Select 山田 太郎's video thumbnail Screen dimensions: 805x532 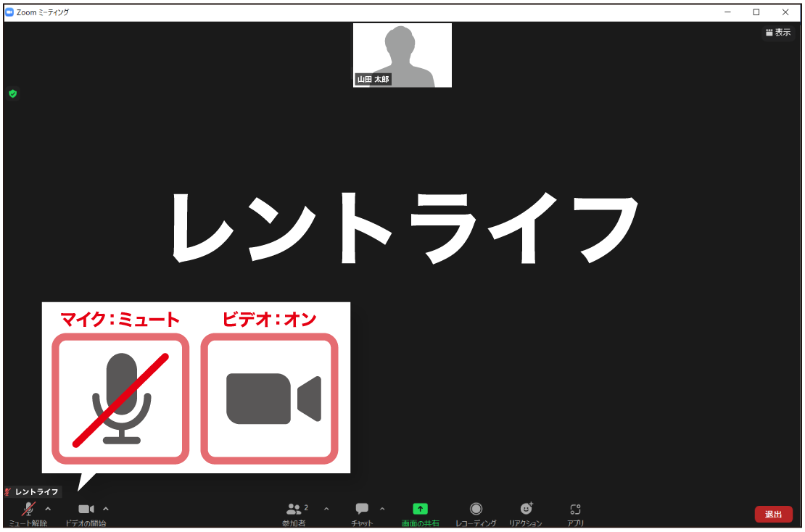[x=402, y=55]
